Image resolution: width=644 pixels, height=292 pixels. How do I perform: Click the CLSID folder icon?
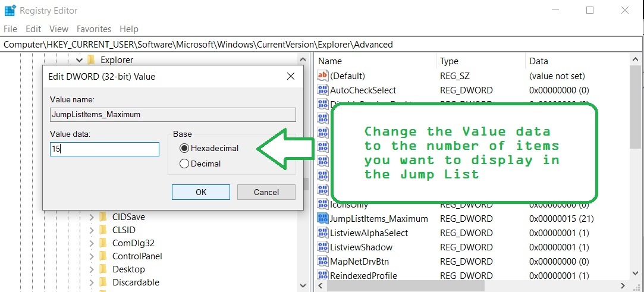103,230
